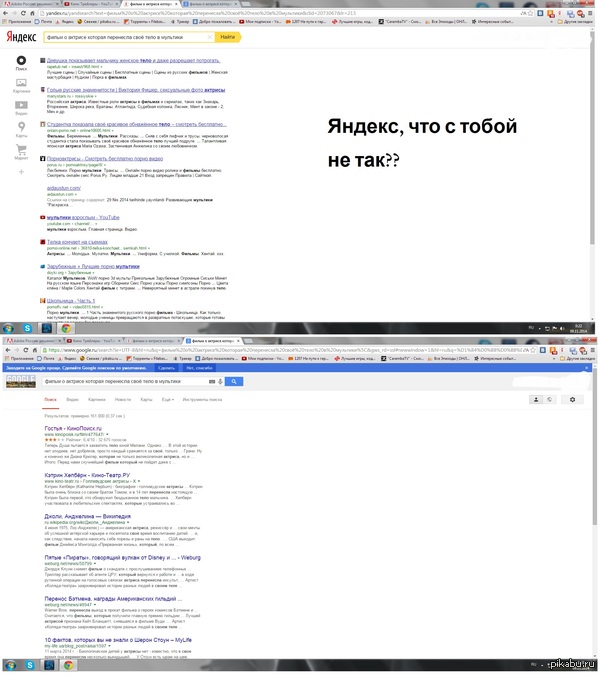Click the Yandex Поиск circle icon in sidebar

[21, 60]
